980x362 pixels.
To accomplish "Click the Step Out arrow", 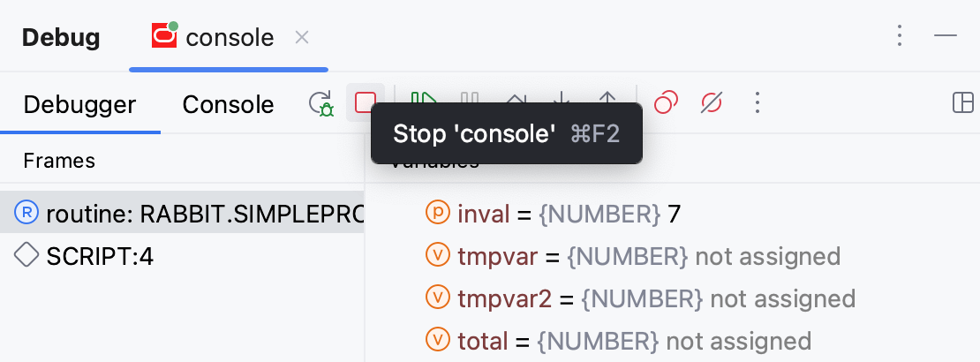I will click(x=607, y=95).
